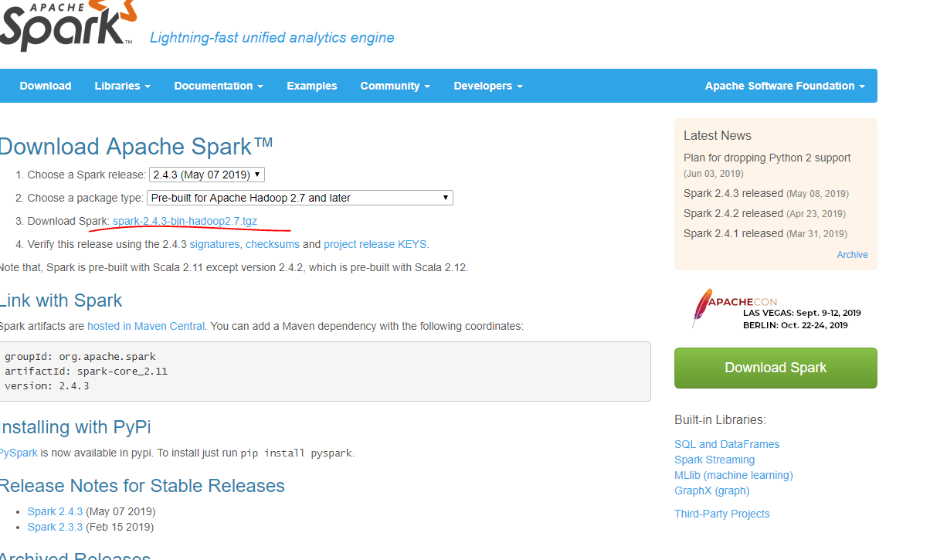Expand the Libraries menu
The image size is (930, 560).
[x=122, y=86]
